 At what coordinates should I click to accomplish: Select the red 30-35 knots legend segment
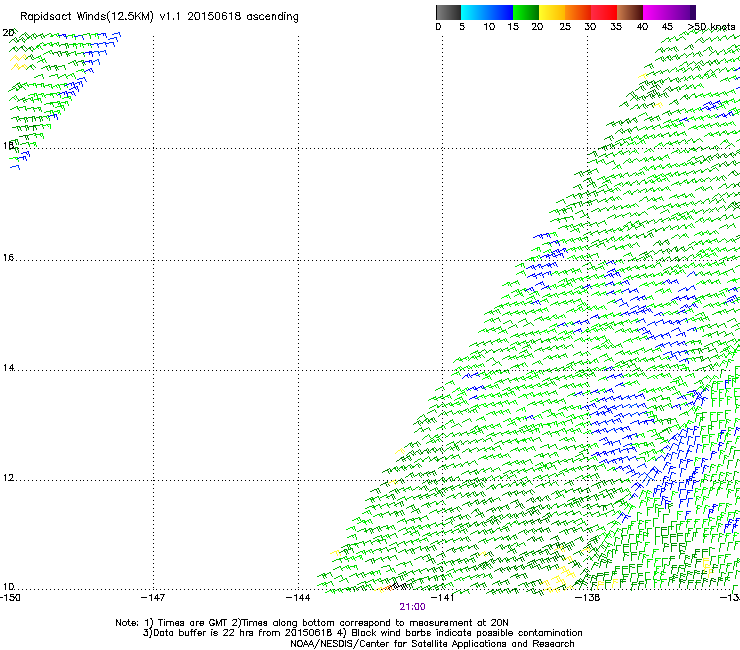[604, 12]
